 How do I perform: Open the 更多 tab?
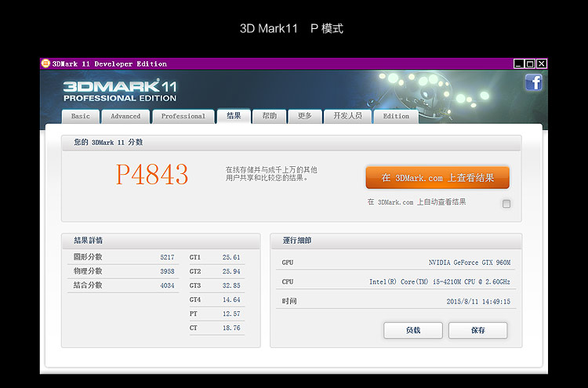coord(305,116)
